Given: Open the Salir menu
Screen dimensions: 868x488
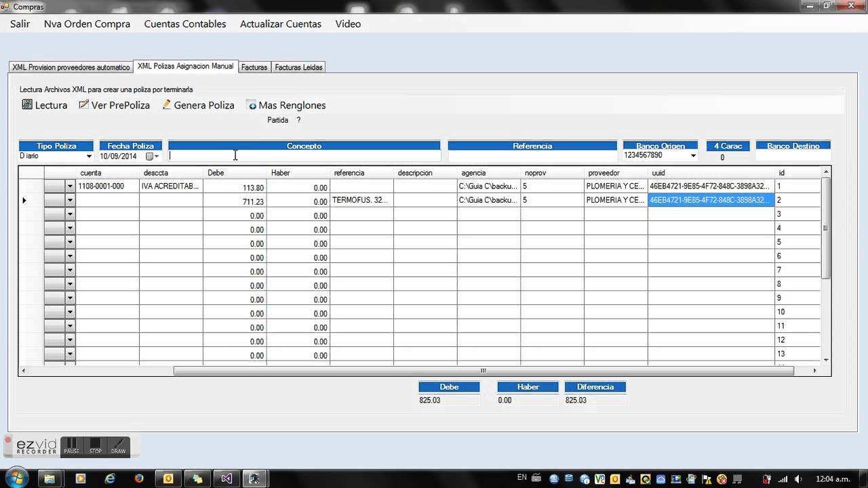Looking at the screenshot, I should coord(20,24).
